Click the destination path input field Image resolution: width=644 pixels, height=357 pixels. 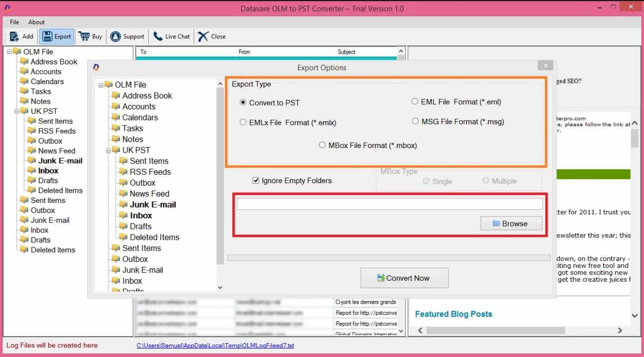click(390, 204)
